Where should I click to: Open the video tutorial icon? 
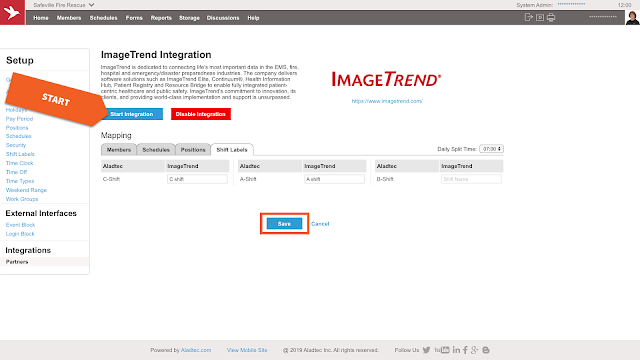(x=540, y=17)
